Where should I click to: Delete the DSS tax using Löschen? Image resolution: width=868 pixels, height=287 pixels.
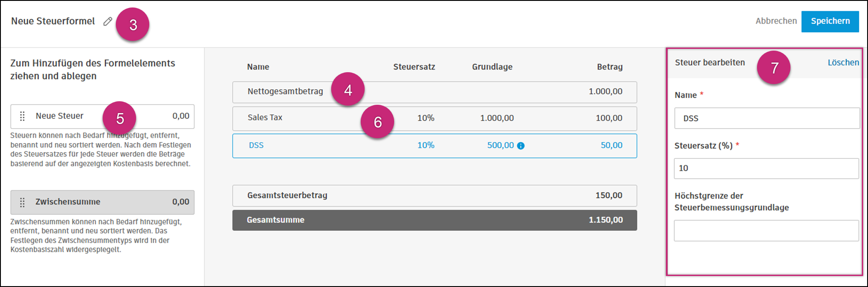[844, 62]
